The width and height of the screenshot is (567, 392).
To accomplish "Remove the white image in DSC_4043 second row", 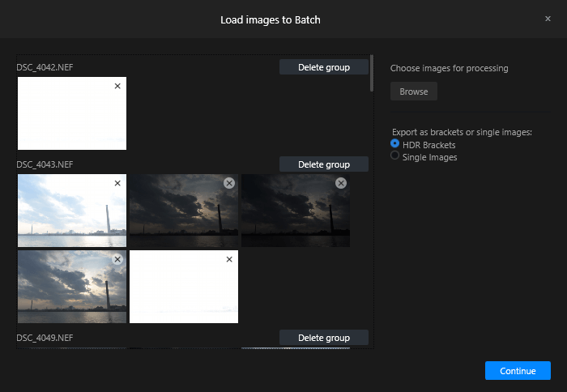I will 229,259.
